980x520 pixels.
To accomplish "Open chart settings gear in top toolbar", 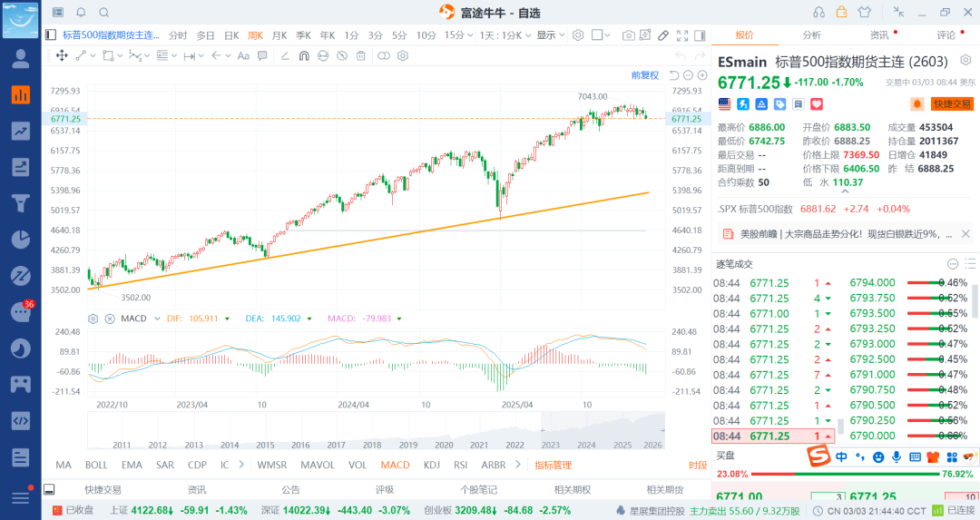I will click(x=578, y=35).
